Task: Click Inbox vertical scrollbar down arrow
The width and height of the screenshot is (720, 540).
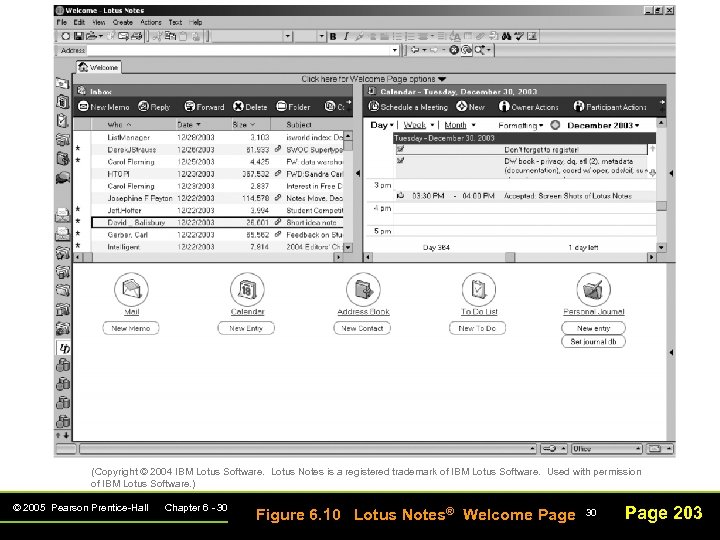Action: tap(348, 248)
